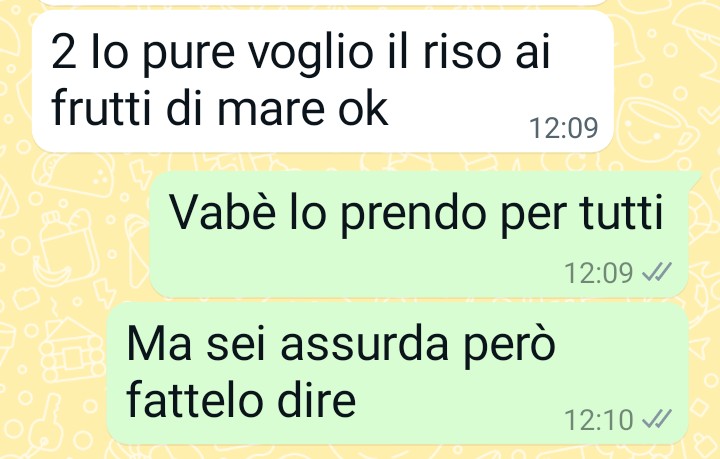
Task: Tap the 12:09 timestamp in the white bubble
Action: pyautogui.click(x=563, y=128)
